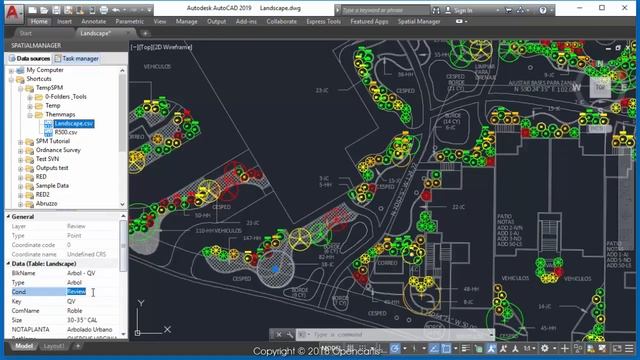Click the search binoculars icon in title bar
This screenshot has height=360, width=640.
point(436,10)
